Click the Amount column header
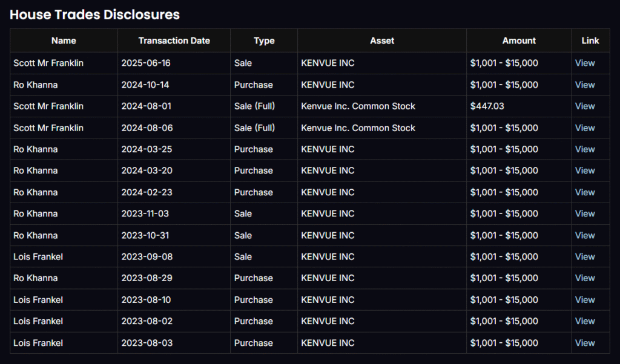This screenshot has width=620, height=364. (519, 41)
